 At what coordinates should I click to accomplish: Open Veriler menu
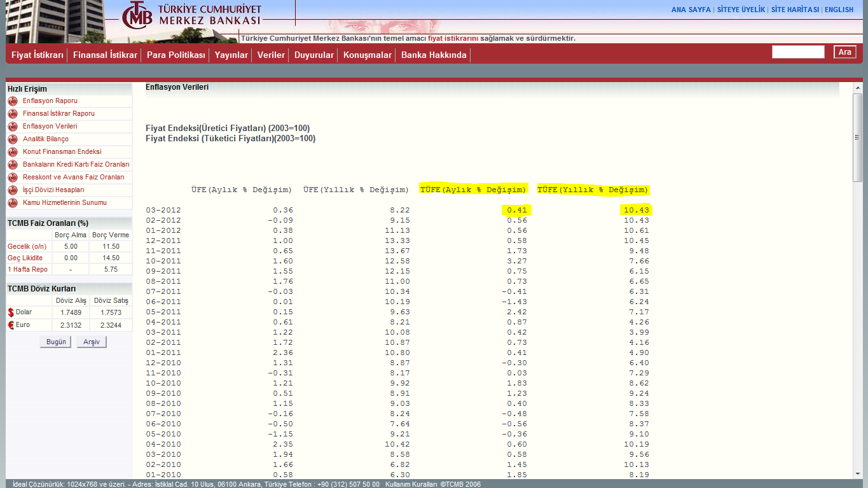coord(271,55)
